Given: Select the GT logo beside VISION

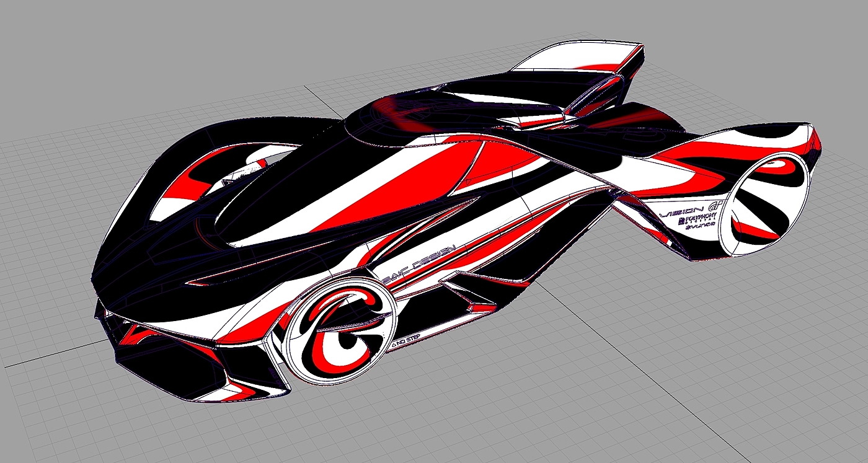Looking at the screenshot, I should 717,206.
